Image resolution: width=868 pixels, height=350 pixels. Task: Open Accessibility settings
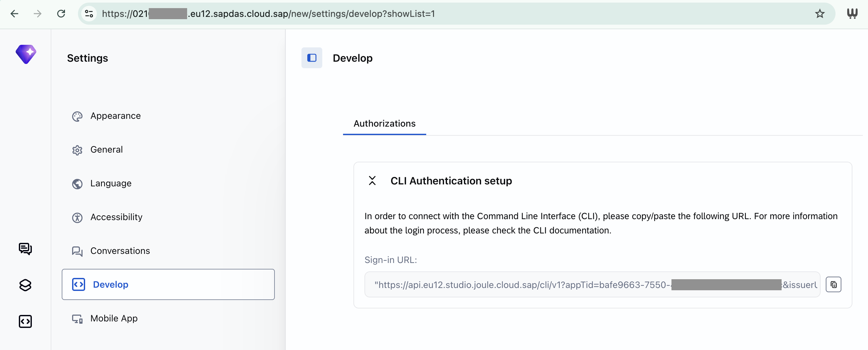click(168, 217)
